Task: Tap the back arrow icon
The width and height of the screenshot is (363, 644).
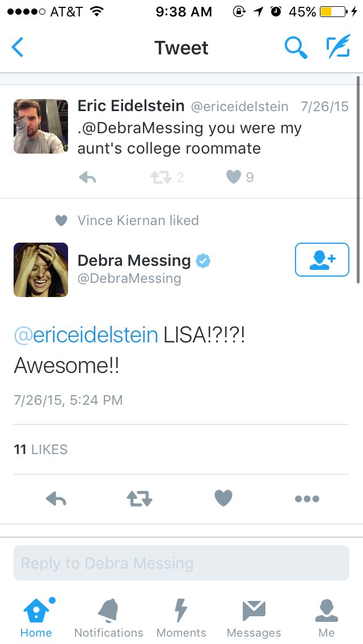Action: (18, 48)
